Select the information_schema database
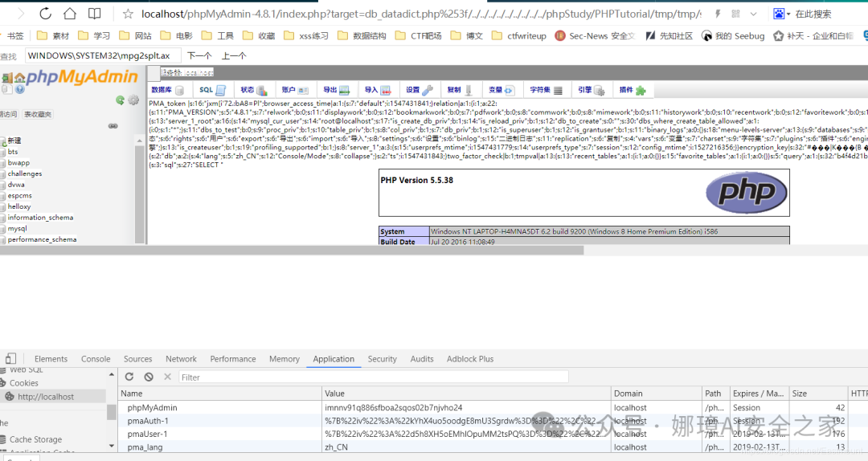 click(x=40, y=218)
